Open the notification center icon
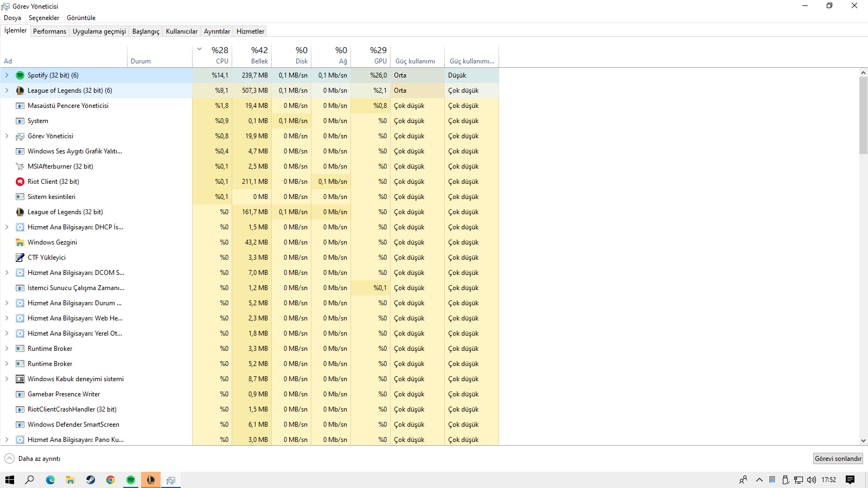 [850, 480]
